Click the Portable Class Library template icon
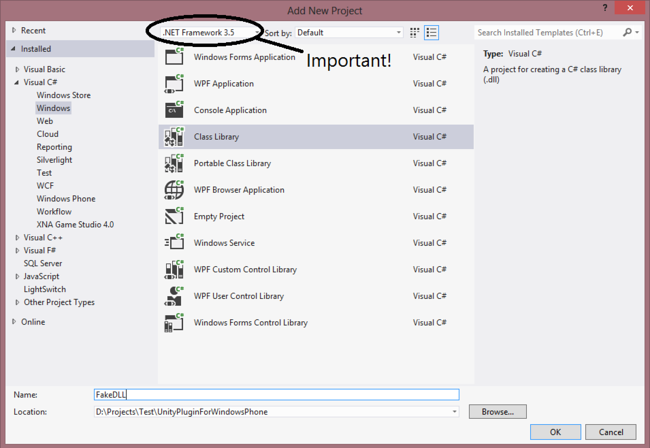 (174, 163)
